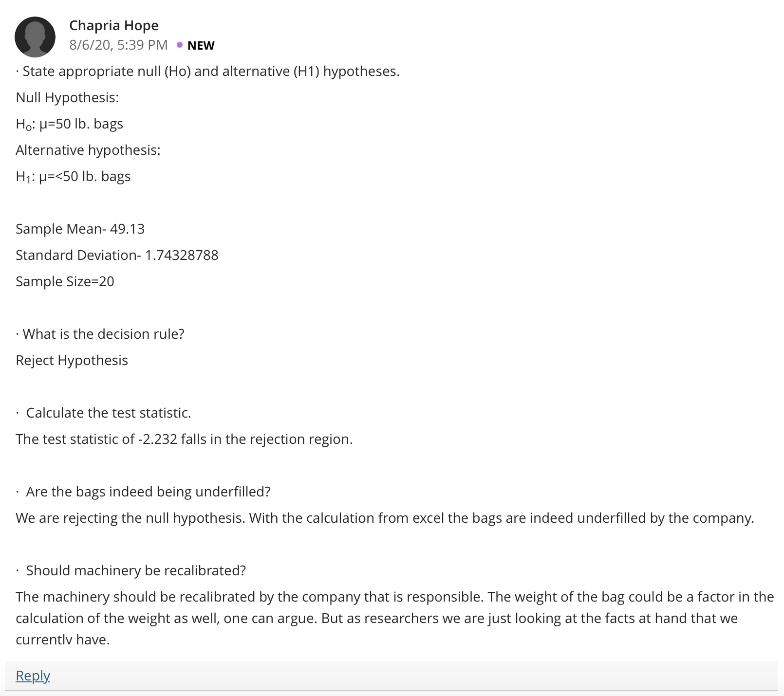Click the line 'Sample Mean- 49.13'
This screenshot has width=784, height=696.
click(80, 229)
